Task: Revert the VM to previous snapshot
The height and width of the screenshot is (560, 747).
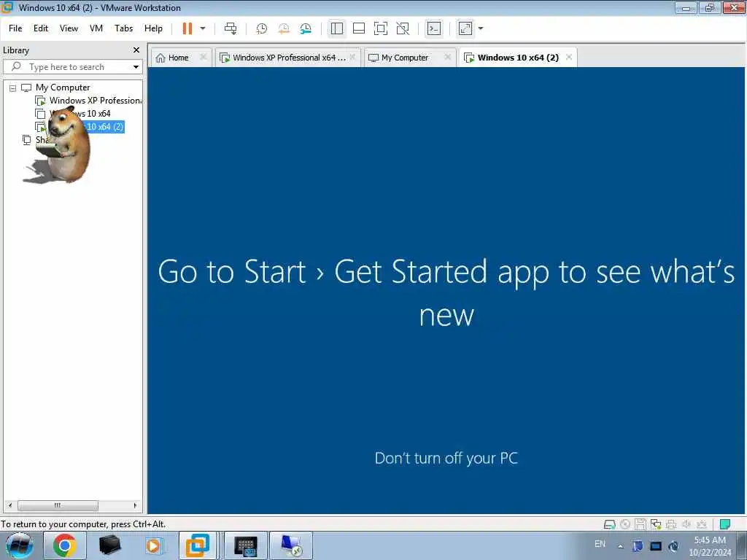Action: click(x=284, y=28)
